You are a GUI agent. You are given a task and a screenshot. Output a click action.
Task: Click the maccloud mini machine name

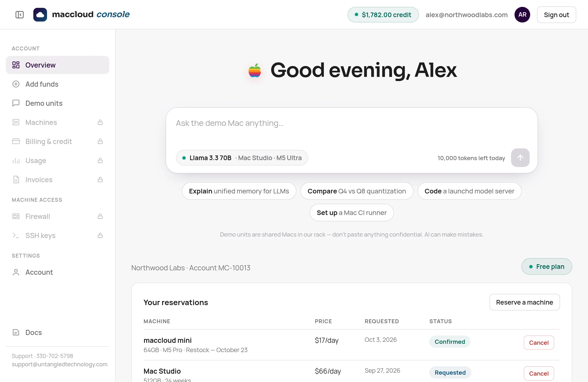(x=168, y=340)
